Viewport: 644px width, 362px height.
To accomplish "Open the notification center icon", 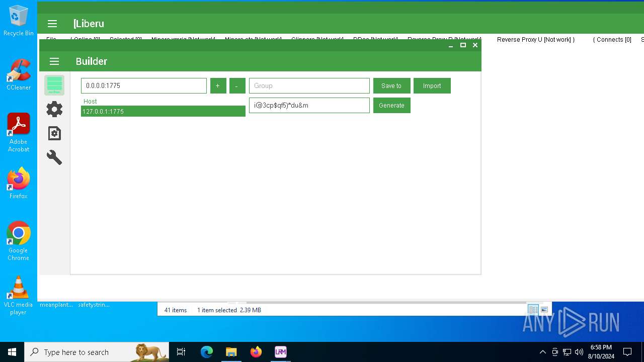I will pyautogui.click(x=627, y=352).
